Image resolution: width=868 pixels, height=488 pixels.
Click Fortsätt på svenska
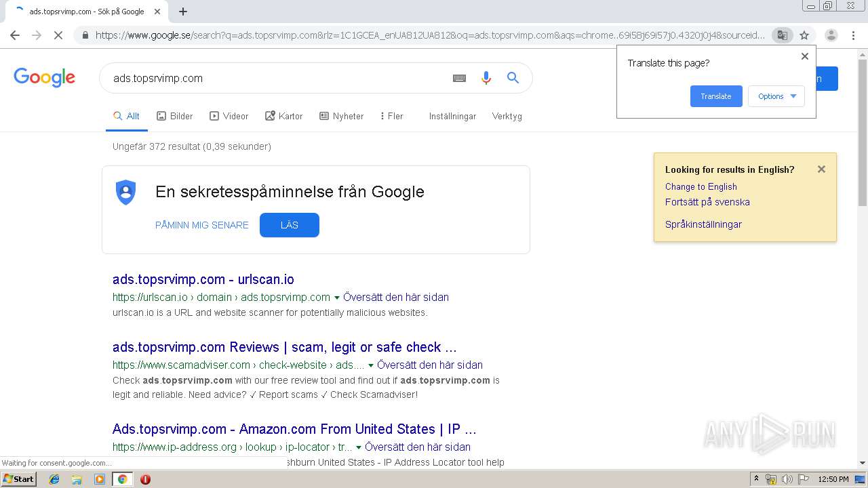[x=707, y=202]
